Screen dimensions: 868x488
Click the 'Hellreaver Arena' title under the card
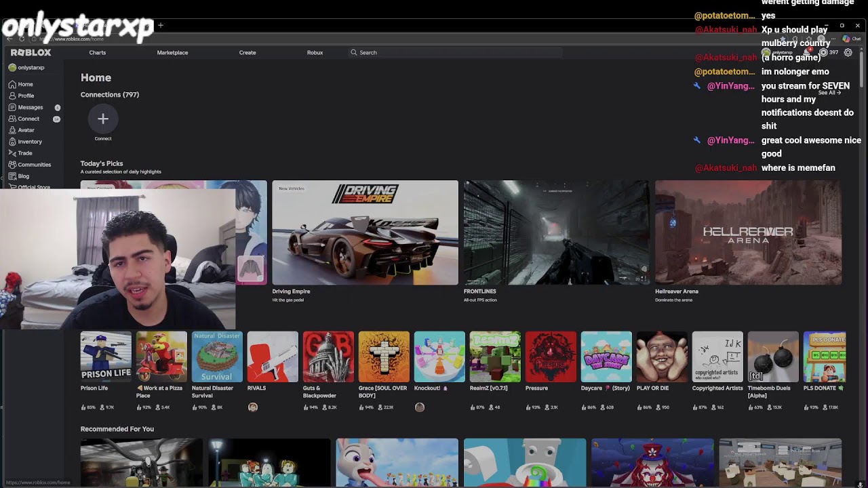pos(677,291)
